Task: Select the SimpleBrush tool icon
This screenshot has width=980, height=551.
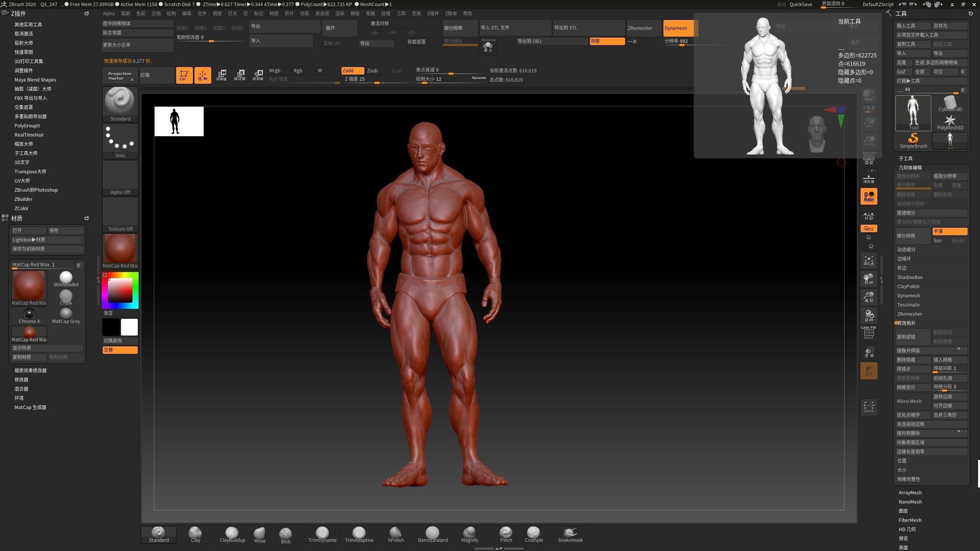Action: [x=913, y=140]
